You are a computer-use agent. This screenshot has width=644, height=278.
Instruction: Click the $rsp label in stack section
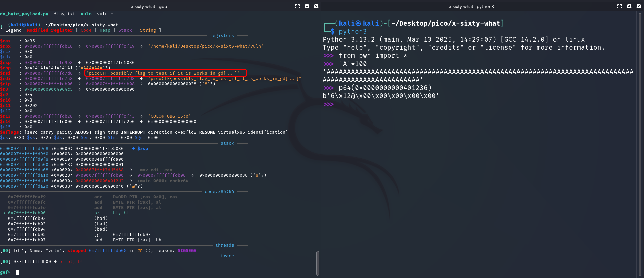pos(142,149)
